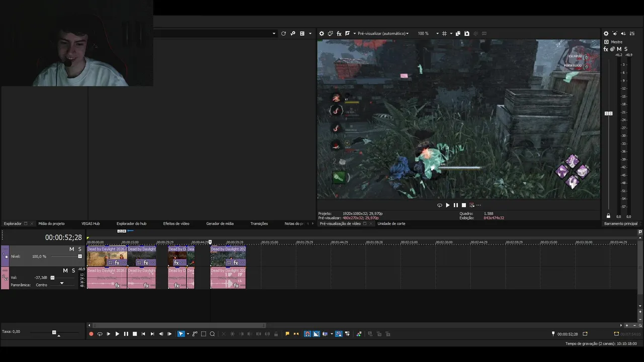644x362 pixels.
Task: Click Play From Start in timeline transport
Action: point(108,334)
